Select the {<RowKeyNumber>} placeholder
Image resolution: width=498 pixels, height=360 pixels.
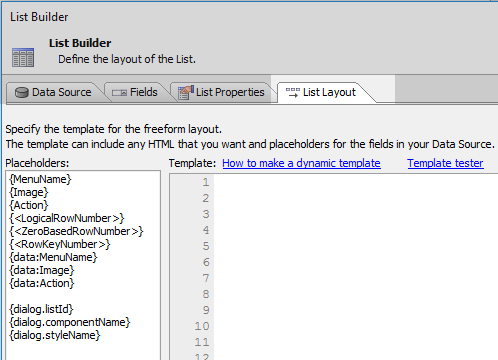(60, 244)
